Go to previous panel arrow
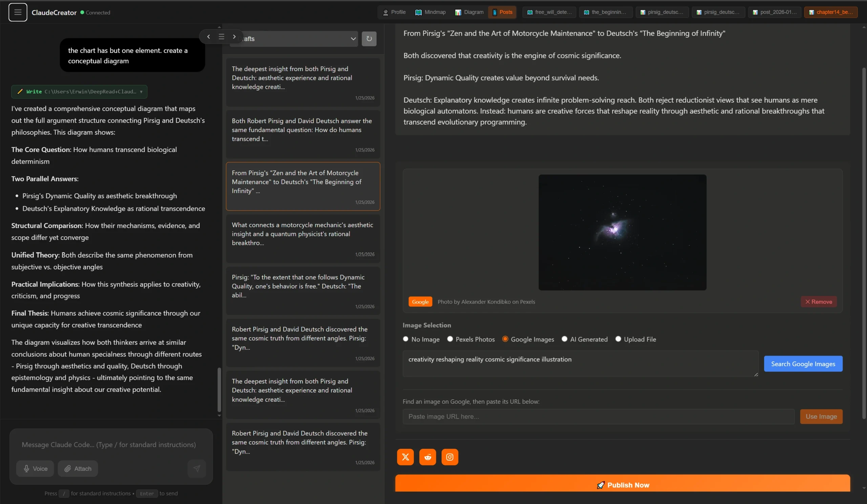 (x=209, y=37)
